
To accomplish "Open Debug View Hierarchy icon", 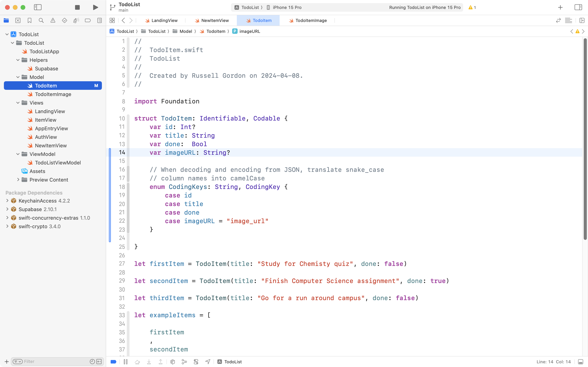I will point(173,362).
